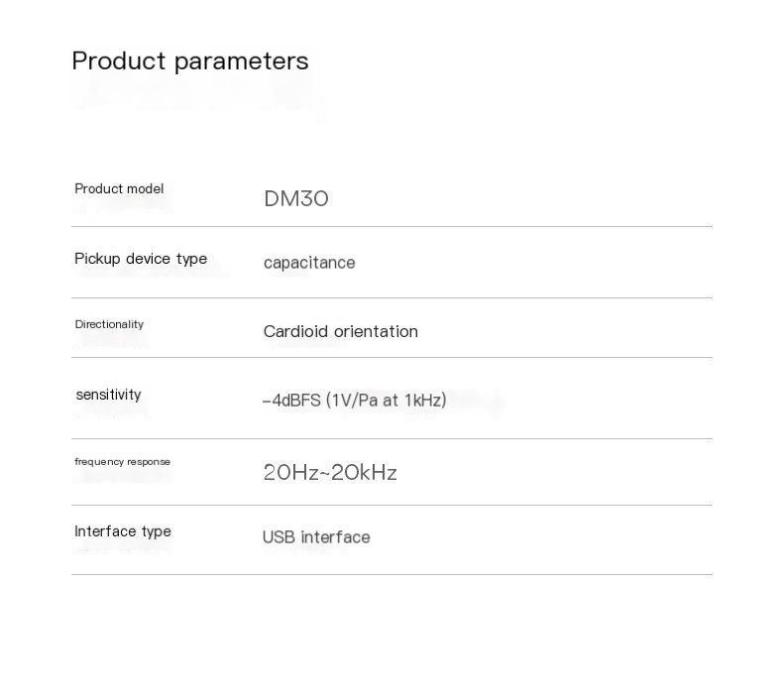Screen dimensions: 783x700
Task: Select the 20Hz~20kHz value text
Action: click(x=330, y=473)
